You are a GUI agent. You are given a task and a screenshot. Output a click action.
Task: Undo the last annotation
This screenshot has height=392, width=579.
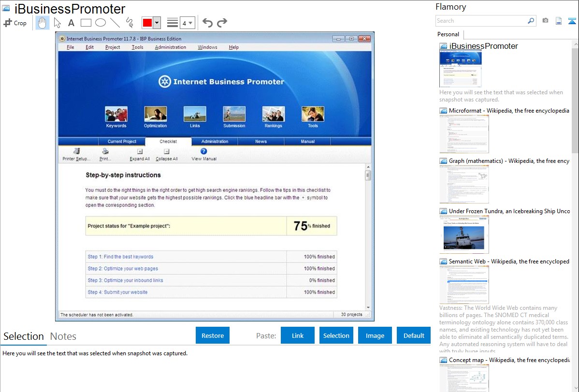[x=207, y=23]
